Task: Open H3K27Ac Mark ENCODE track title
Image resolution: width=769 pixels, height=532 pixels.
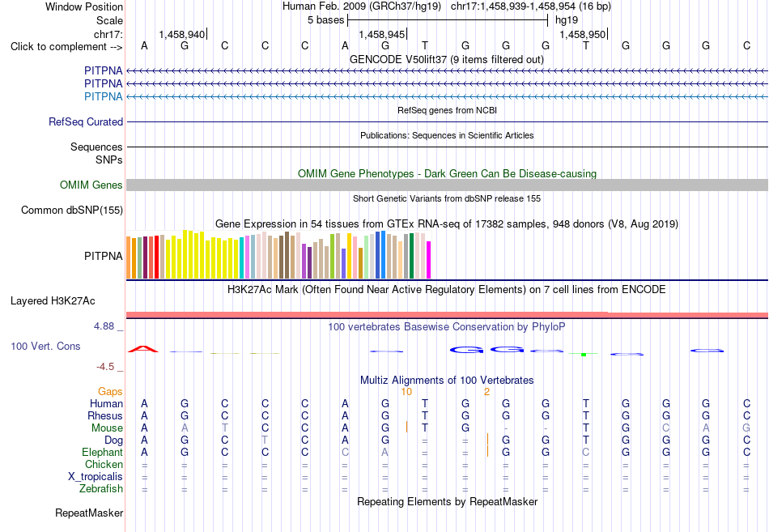Action: (446, 290)
